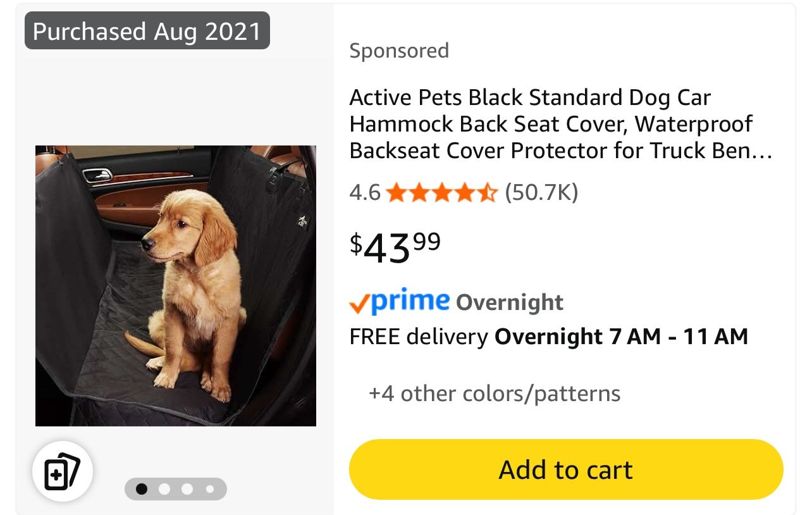Click the Sponsored label
812x515 pixels.
click(x=399, y=51)
